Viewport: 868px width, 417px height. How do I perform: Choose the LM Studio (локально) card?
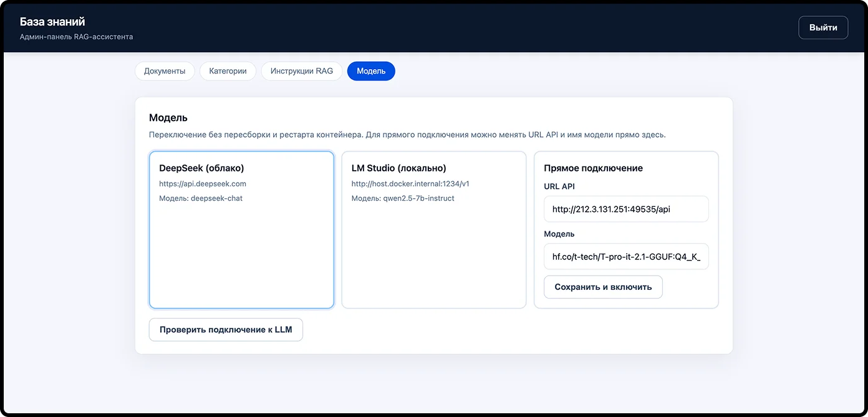click(x=434, y=230)
